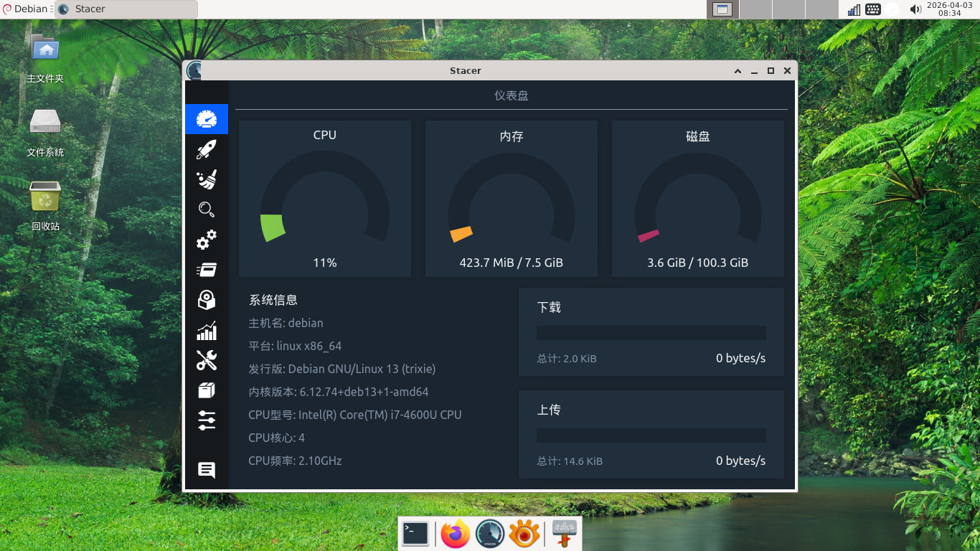980x551 pixels.
Task: Open Stacer Settings sliders icon
Action: pos(207,420)
